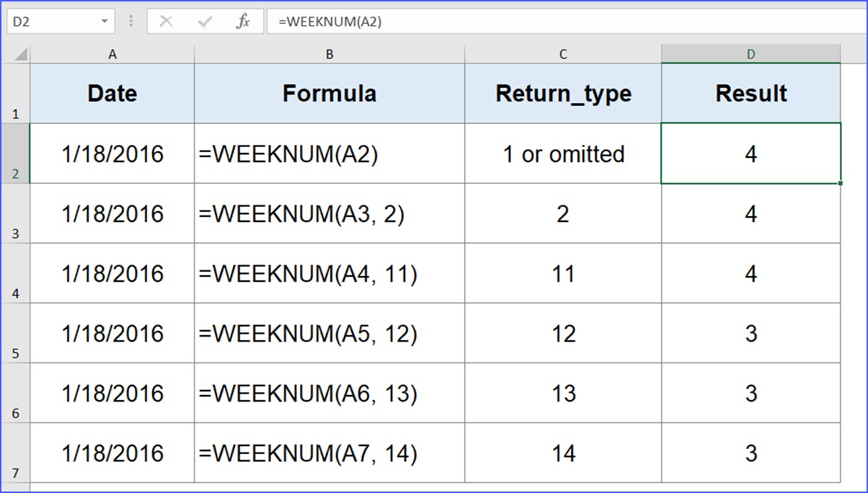Viewport: 868px width, 493px height.
Task: Click the Return_type header cell
Action: (x=562, y=93)
